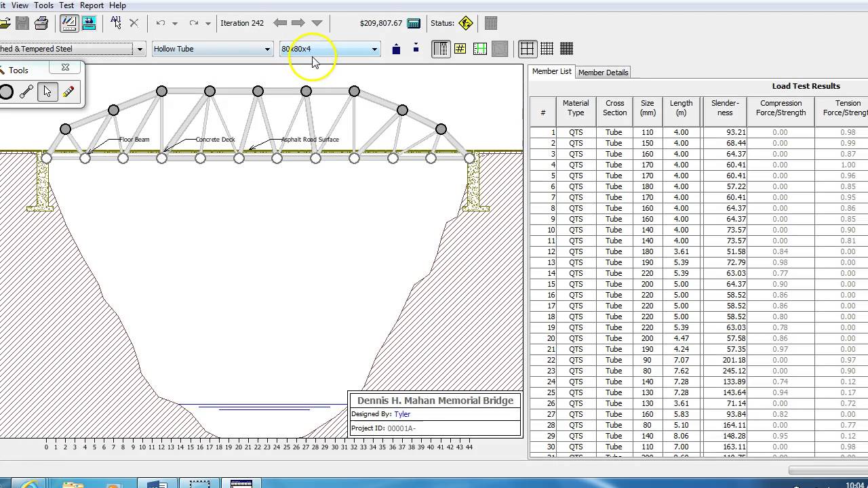The image size is (868, 488).
Task: Toggle the drawing board view mode
Action: click(68, 22)
